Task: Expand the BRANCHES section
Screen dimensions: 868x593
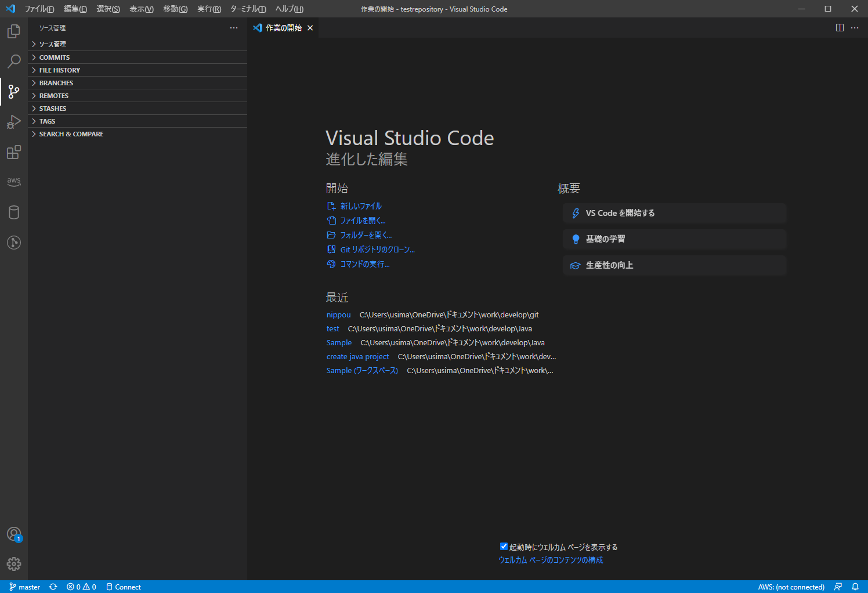Action: 138,82
